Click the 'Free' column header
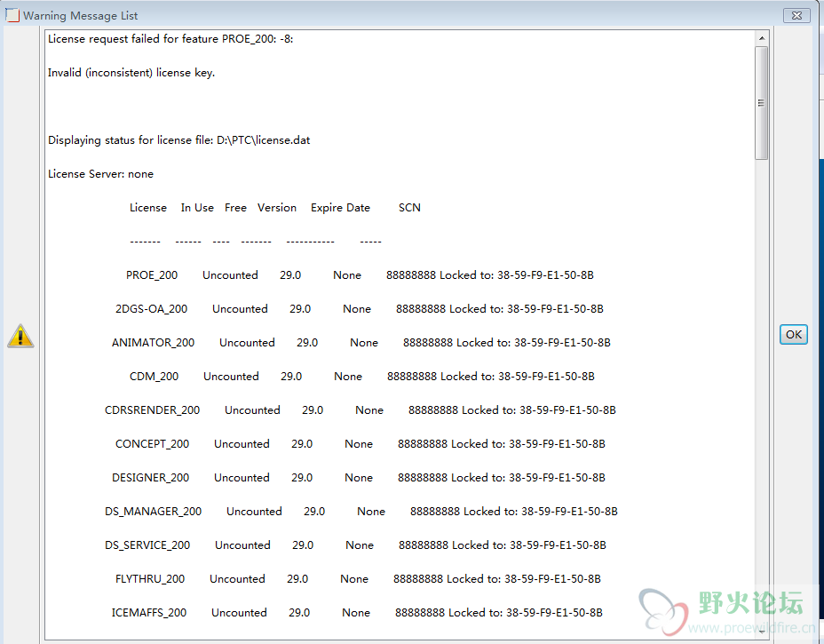The image size is (824, 644). point(235,208)
